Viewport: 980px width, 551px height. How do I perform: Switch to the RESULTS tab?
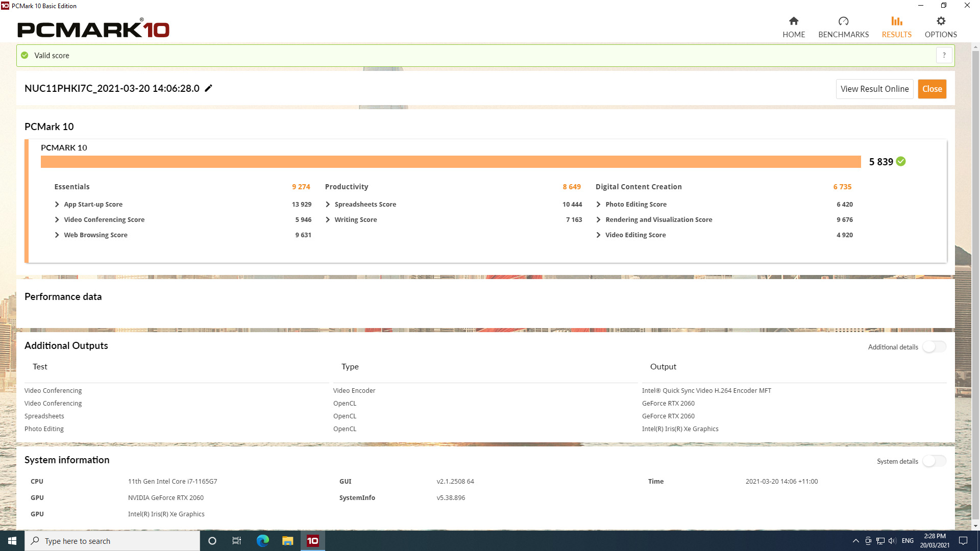896,27
